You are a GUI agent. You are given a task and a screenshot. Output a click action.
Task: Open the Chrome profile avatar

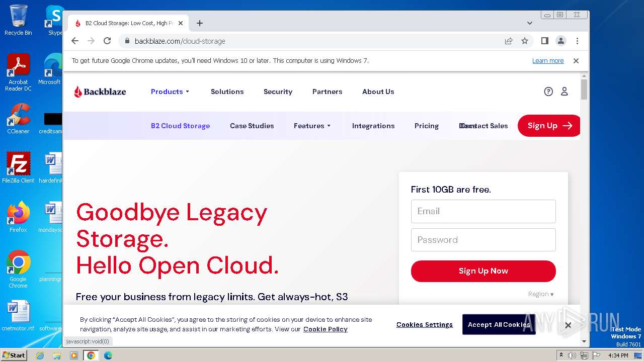click(561, 41)
